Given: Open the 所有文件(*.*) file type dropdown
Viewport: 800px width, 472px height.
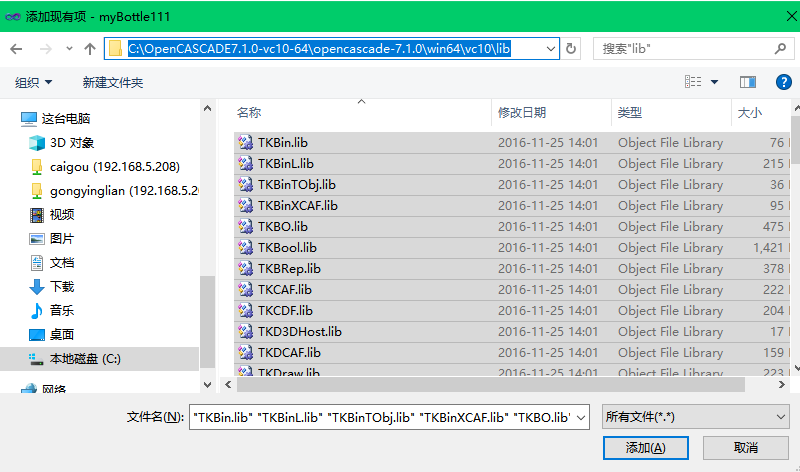Looking at the screenshot, I should 695,417.
